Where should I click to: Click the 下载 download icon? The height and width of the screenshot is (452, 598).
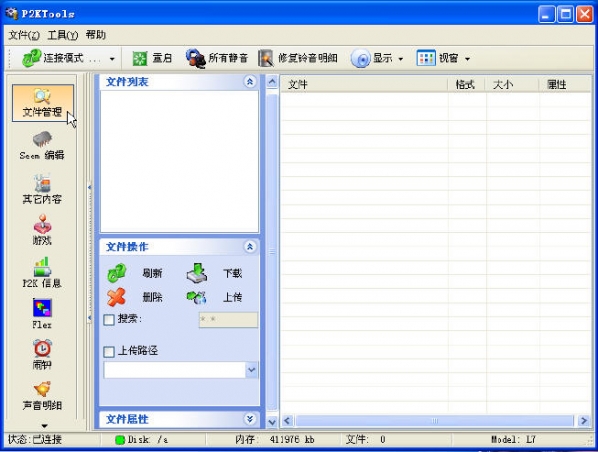(x=197, y=273)
